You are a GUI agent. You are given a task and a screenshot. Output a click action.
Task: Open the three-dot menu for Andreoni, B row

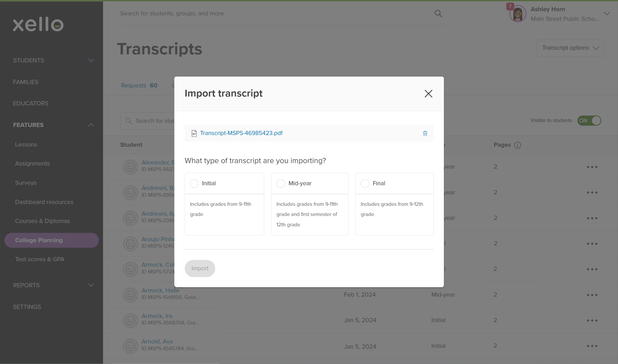point(592,192)
